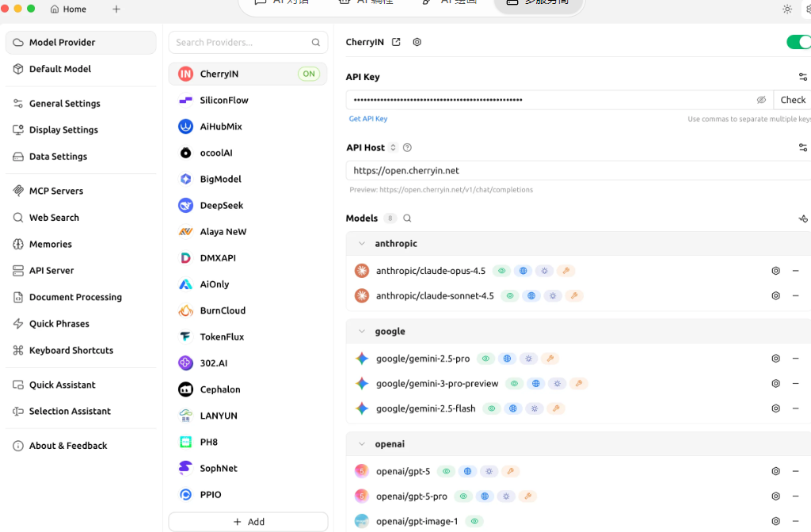
Task: Open settings for openai/gpt-5-pro model
Action: pos(775,496)
